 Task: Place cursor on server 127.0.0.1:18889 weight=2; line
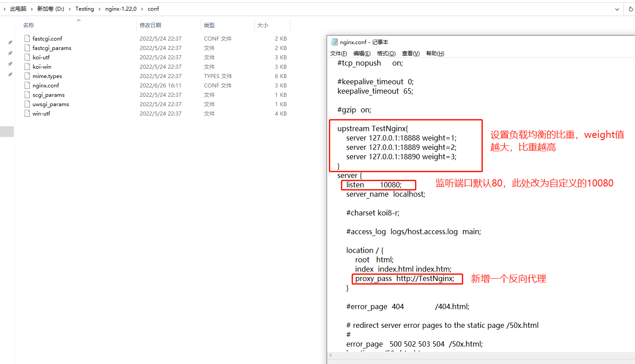coord(402,147)
